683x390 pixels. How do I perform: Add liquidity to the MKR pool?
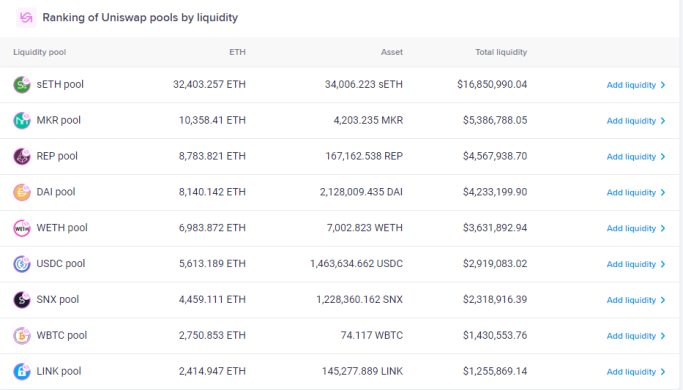click(x=636, y=121)
